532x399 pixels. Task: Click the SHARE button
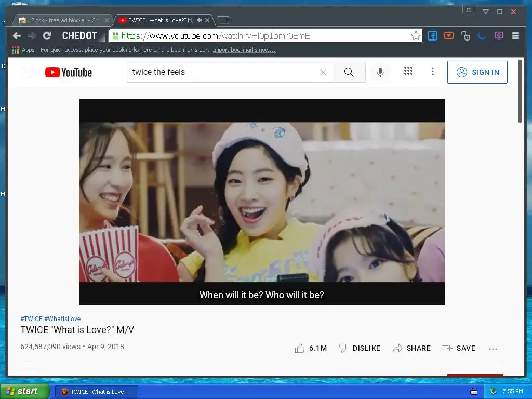[x=411, y=348]
